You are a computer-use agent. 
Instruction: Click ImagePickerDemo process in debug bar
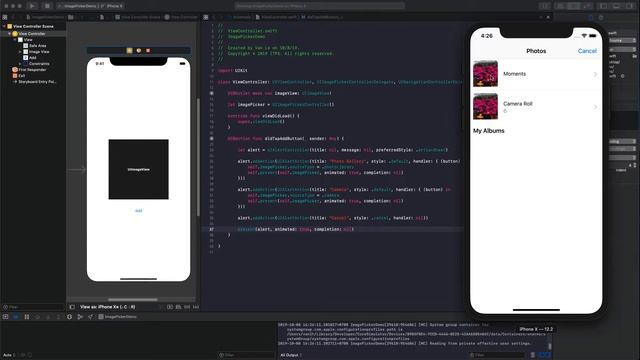pos(118,317)
